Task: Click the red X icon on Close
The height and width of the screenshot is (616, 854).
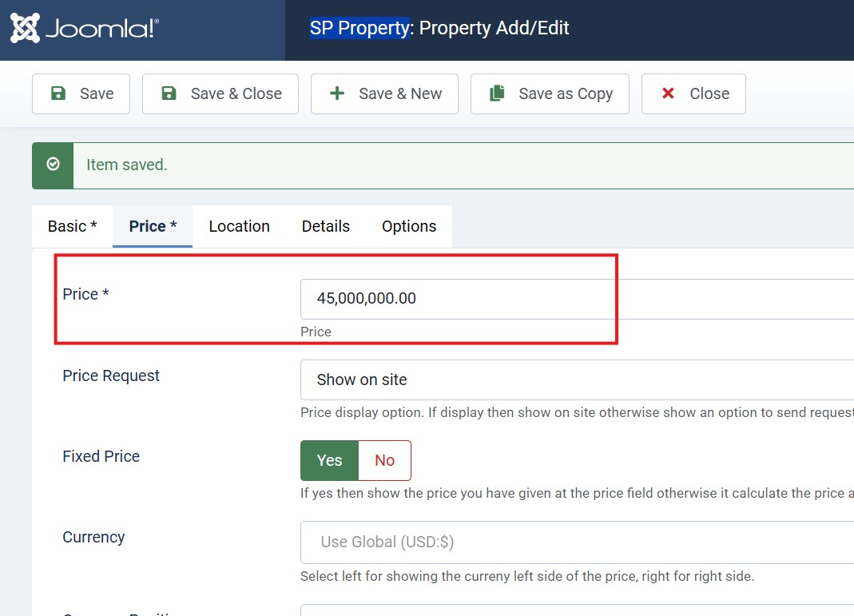Action: 668,93
